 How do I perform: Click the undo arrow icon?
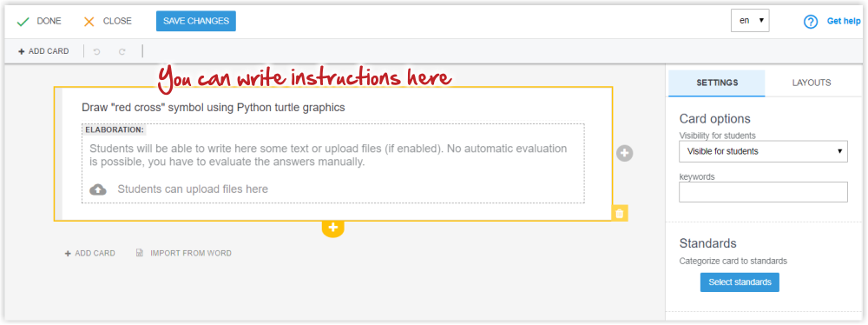pyautogui.click(x=97, y=51)
